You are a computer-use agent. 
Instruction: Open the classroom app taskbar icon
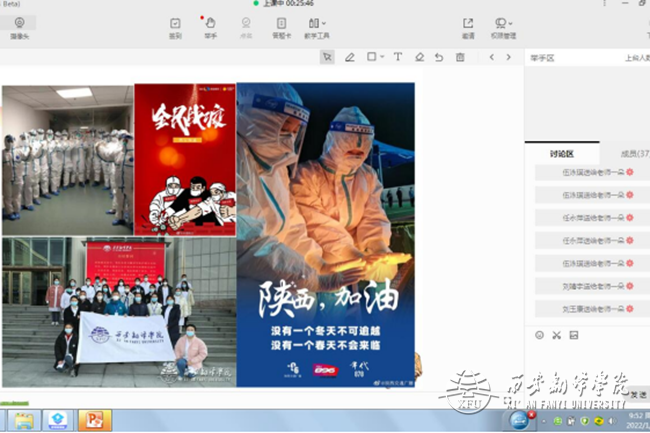[x=58, y=421]
